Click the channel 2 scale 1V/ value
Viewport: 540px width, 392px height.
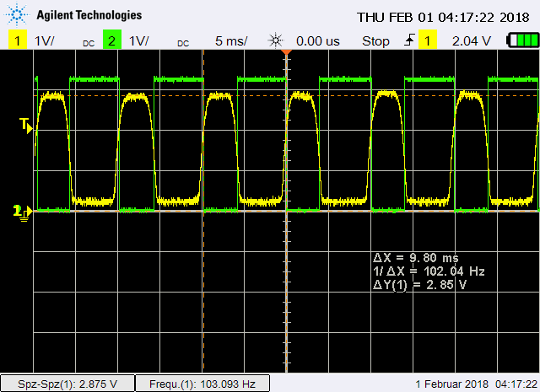pos(138,41)
